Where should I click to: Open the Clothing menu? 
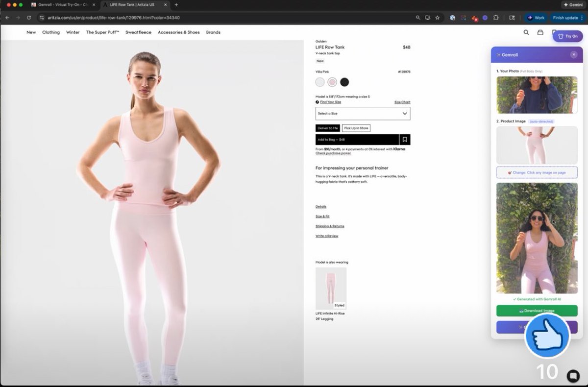click(x=51, y=32)
